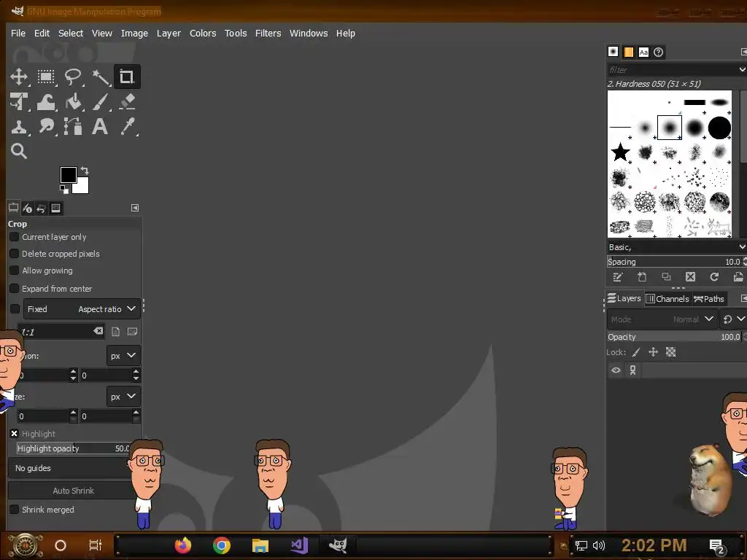Toggle lock alpha channel icon
Viewport: 747px width, 560px height.
[671, 352]
